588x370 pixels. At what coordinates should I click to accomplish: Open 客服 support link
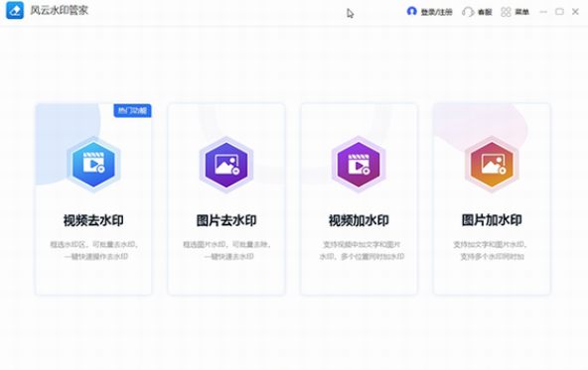pyautogui.click(x=485, y=12)
